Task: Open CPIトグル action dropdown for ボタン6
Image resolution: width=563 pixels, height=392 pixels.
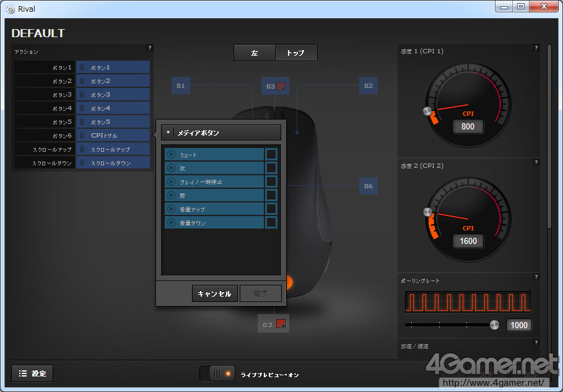Action: tap(113, 136)
